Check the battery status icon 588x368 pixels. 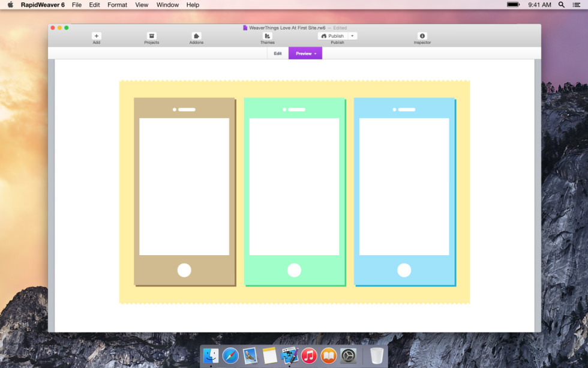pyautogui.click(x=514, y=5)
